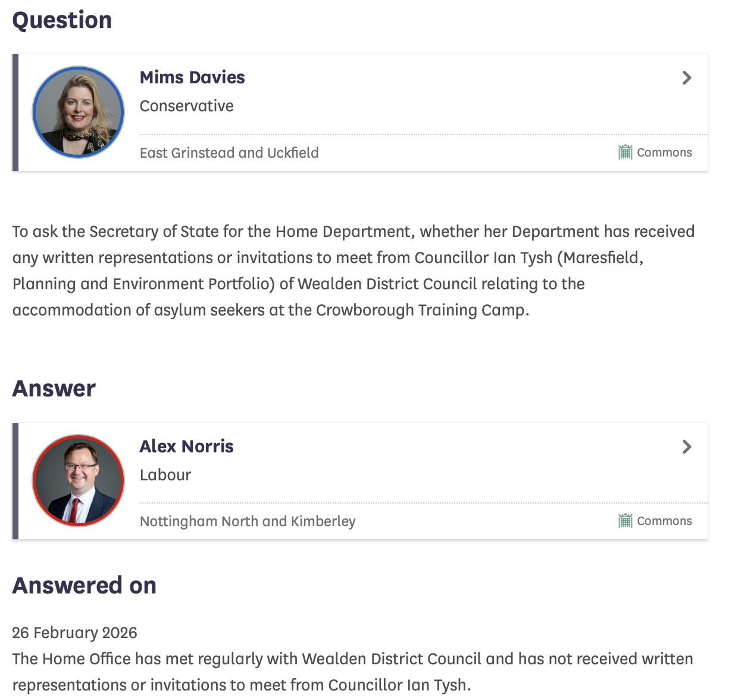Viewport: 732px width, 700px height.
Task: Expand the Alex Norris card chevron
Action: click(x=687, y=447)
